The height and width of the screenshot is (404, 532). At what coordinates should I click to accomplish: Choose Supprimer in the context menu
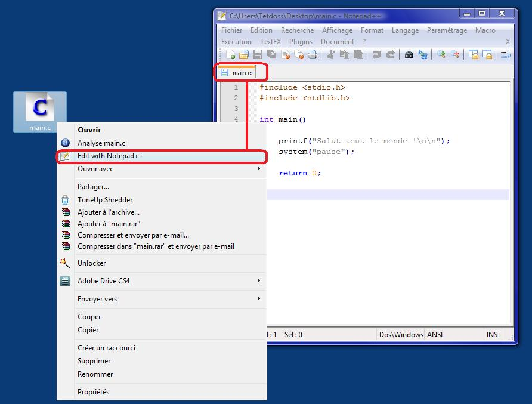click(x=162, y=361)
